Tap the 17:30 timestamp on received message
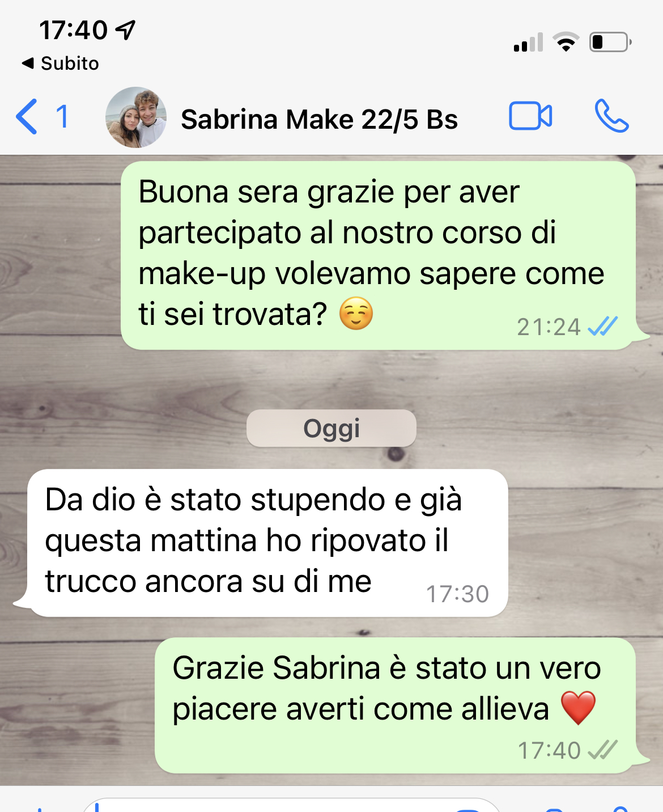Screen dimensions: 663x812 pos(457,594)
